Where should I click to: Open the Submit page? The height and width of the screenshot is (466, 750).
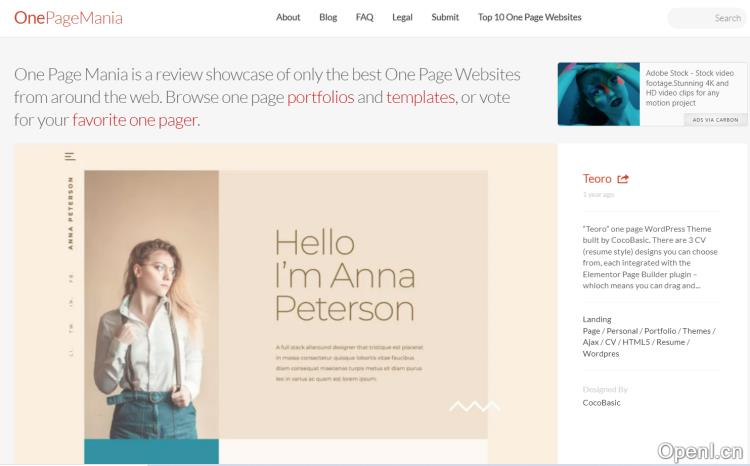pyautogui.click(x=445, y=17)
